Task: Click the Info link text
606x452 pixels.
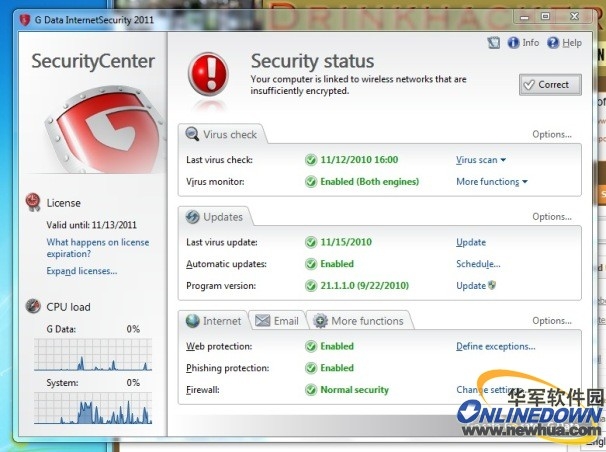Action: [531, 42]
